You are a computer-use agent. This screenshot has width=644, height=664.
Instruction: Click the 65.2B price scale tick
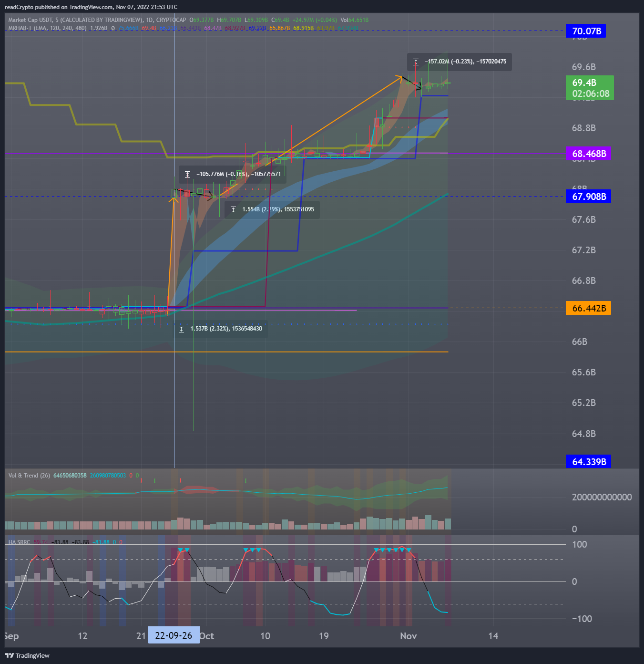583,403
